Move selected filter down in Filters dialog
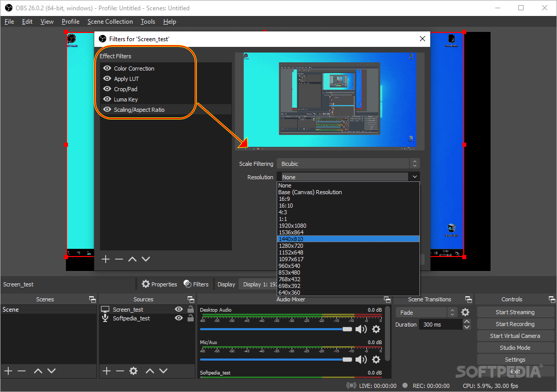The image size is (557, 392). pyautogui.click(x=146, y=259)
